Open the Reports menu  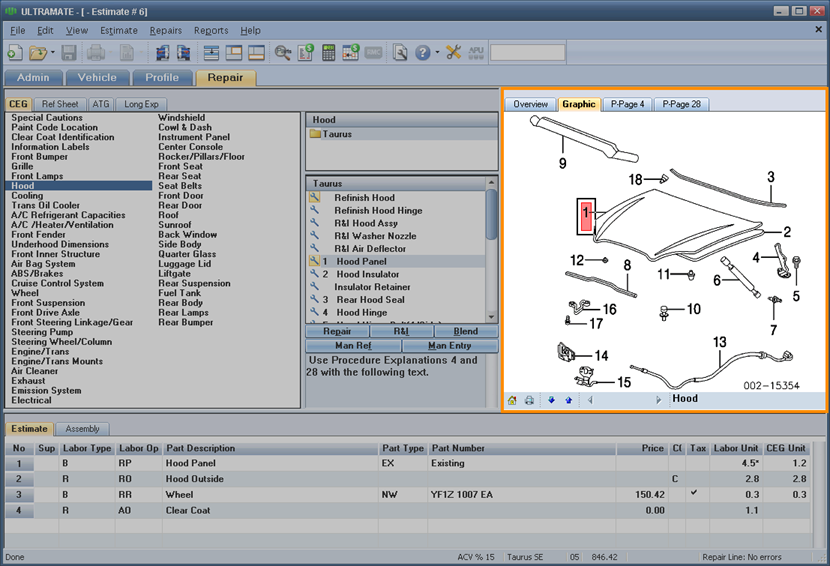[x=211, y=31]
